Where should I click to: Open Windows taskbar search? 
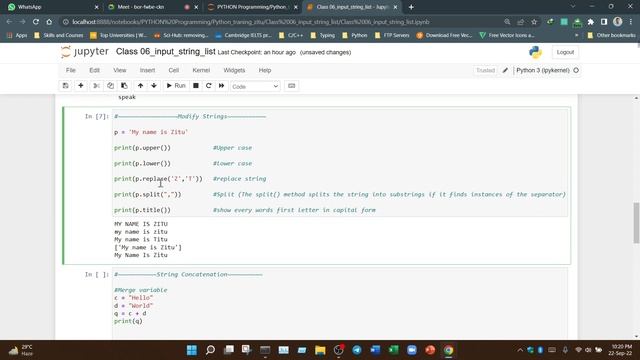pos(210,350)
